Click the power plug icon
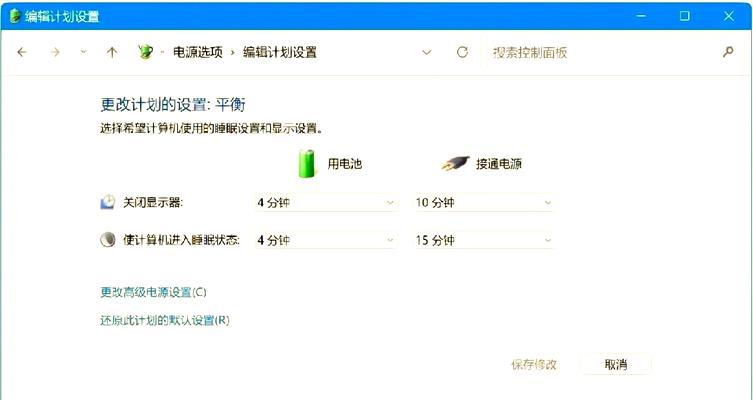 (x=455, y=163)
